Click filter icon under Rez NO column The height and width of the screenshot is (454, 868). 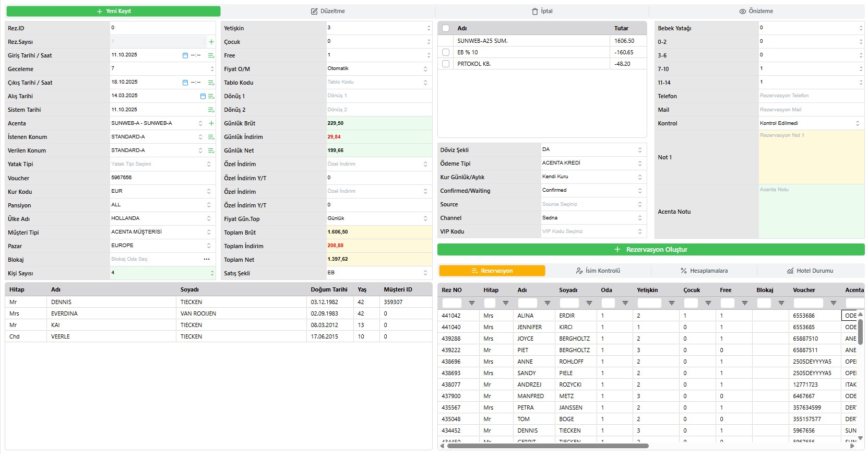point(472,303)
